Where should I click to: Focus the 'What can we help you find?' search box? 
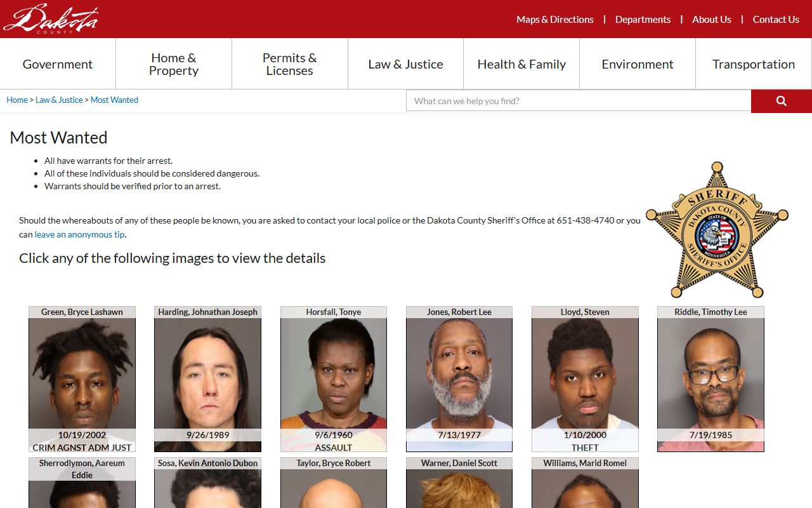579,101
